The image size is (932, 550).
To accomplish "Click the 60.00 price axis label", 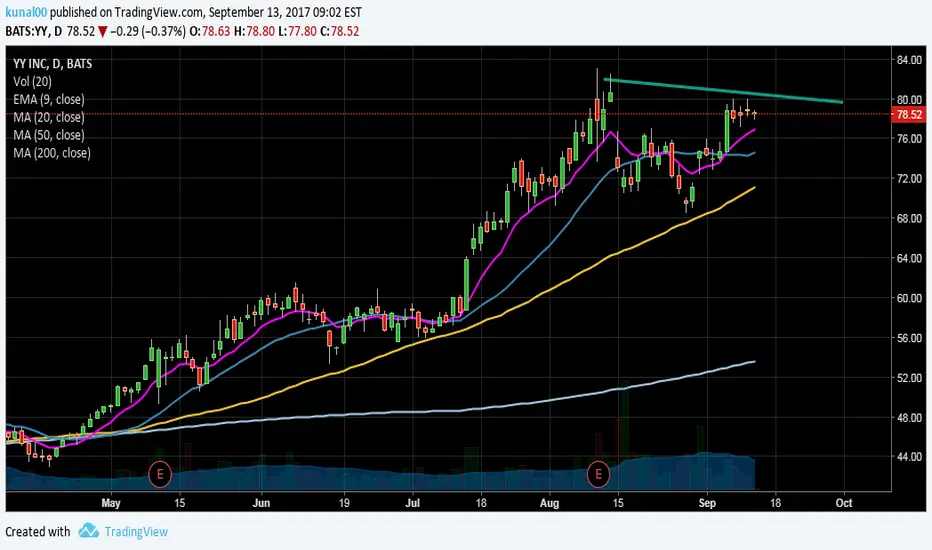I will (909, 298).
